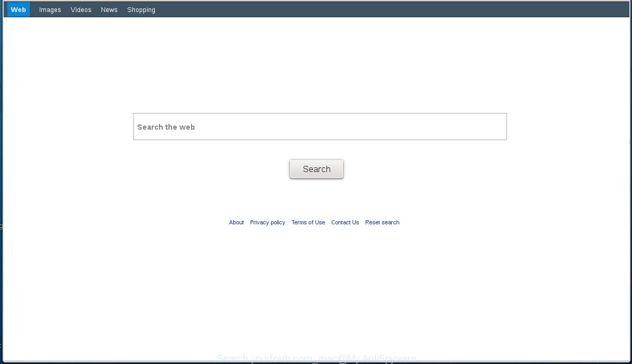Follow the Contact Us link
Viewport: 632px width, 364px height.
click(x=345, y=222)
